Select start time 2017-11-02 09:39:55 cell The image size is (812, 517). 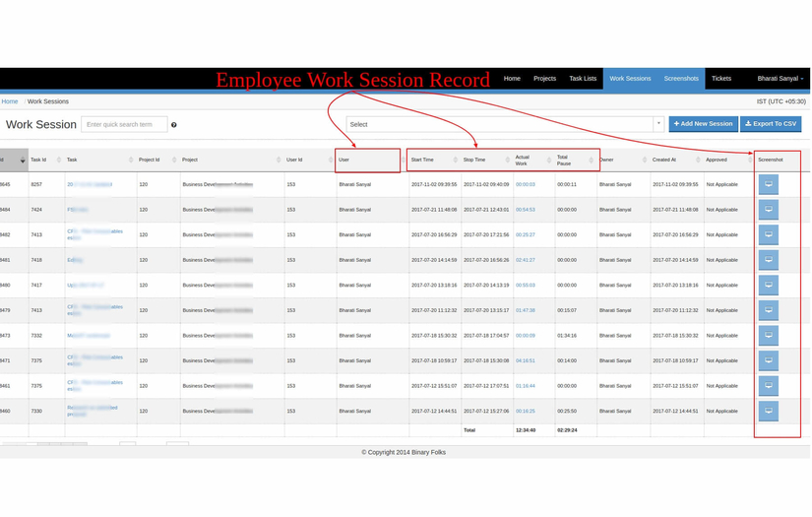(434, 184)
